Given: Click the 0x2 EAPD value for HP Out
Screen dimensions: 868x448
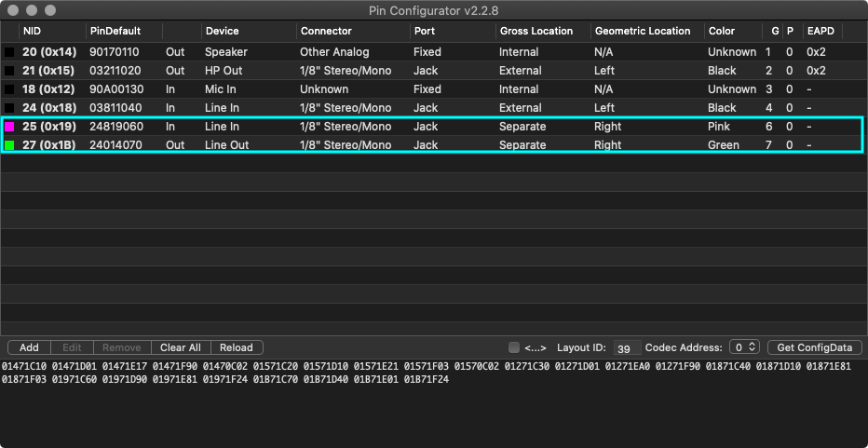Looking at the screenshot, I should [x=816, y=71].
